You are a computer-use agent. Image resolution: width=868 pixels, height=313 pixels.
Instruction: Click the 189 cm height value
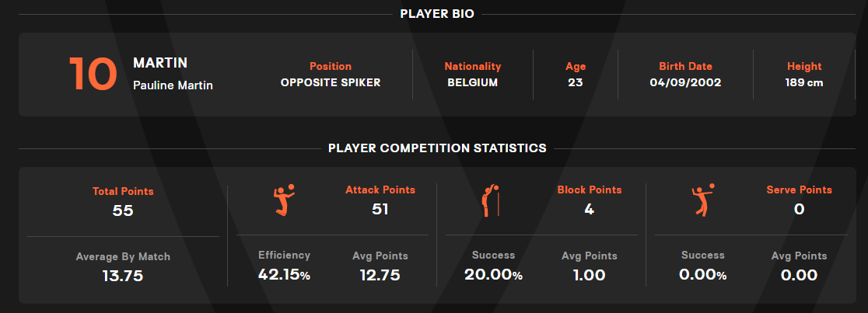point(804,82)
